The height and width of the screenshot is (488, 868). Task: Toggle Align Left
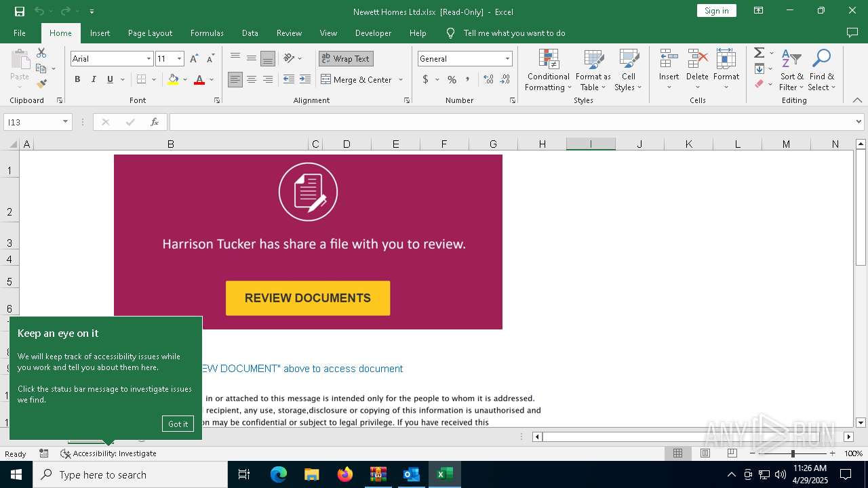tap(235, 79)
